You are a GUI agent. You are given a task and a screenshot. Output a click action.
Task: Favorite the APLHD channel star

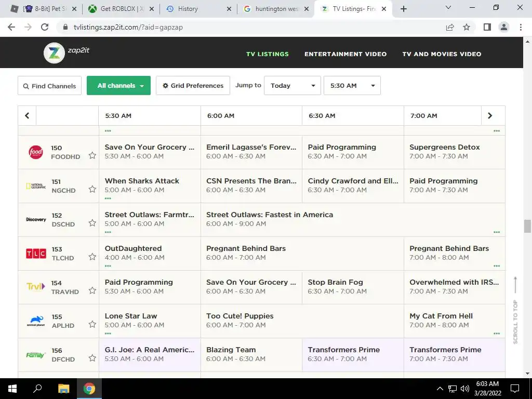pyautogui.click(x=92, y=324)
